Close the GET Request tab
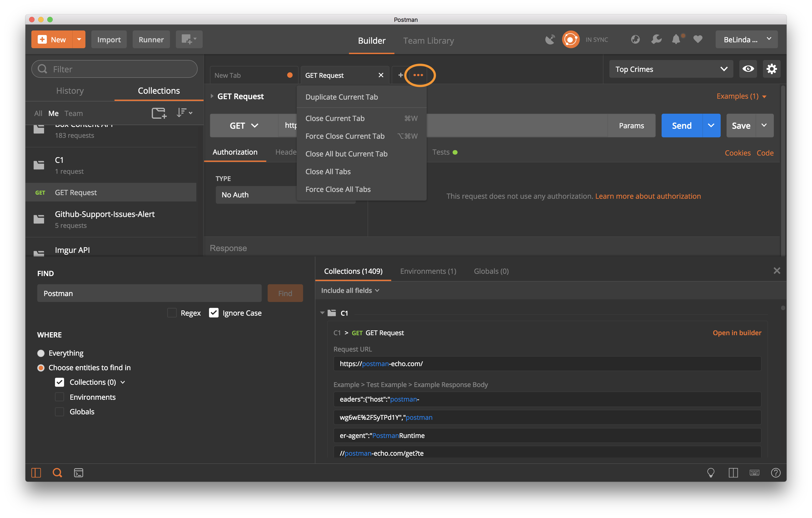Screen dimensions: 812x518 pyautogui.click(x=381, y=75)
